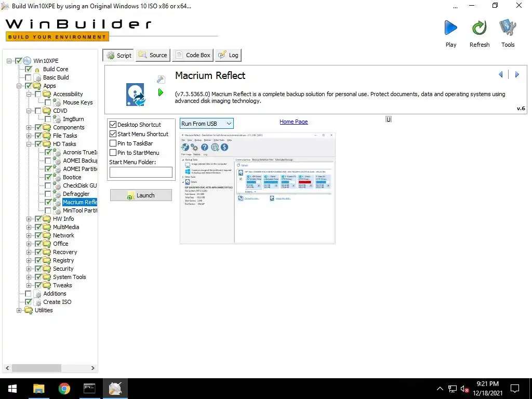This screenshot has height=399, width=532.
Task: Launch Chrome from the taskbar
Action: tap(64, 389)
